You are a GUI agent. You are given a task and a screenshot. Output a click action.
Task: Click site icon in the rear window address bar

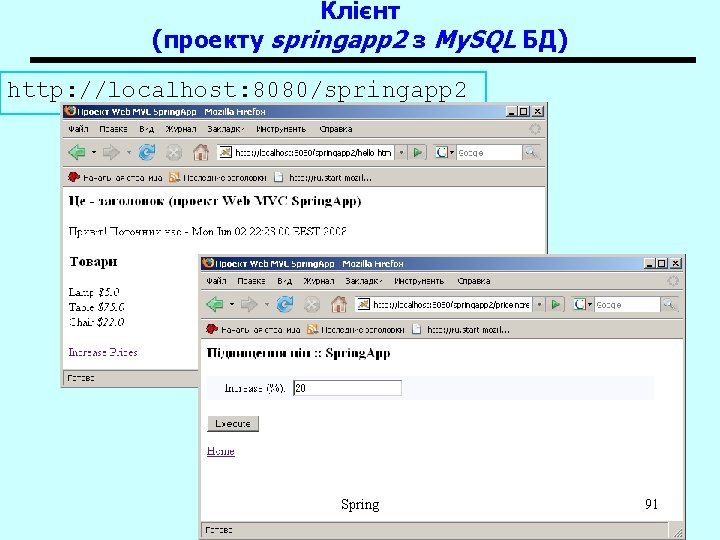(x=225, y=152)
